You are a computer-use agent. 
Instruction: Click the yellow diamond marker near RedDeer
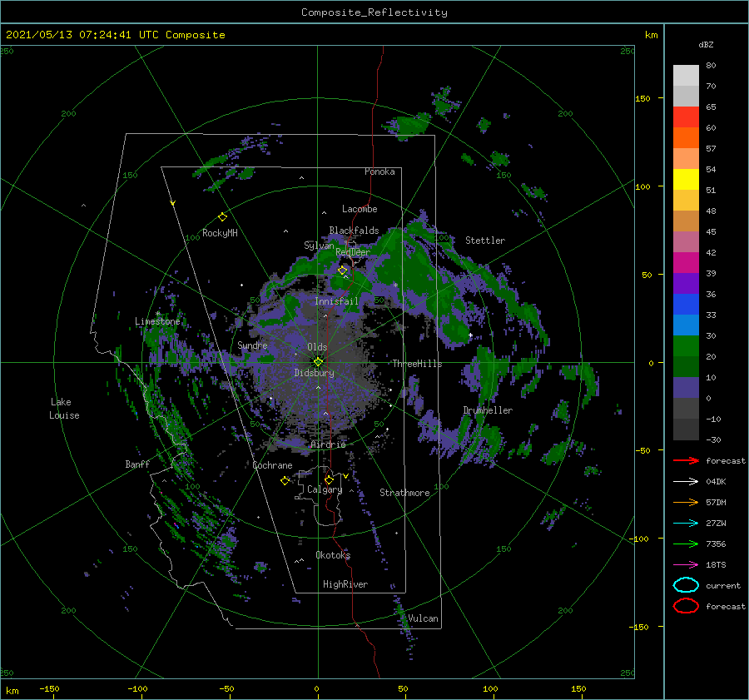pyautogui.click(x=343, y=271)
